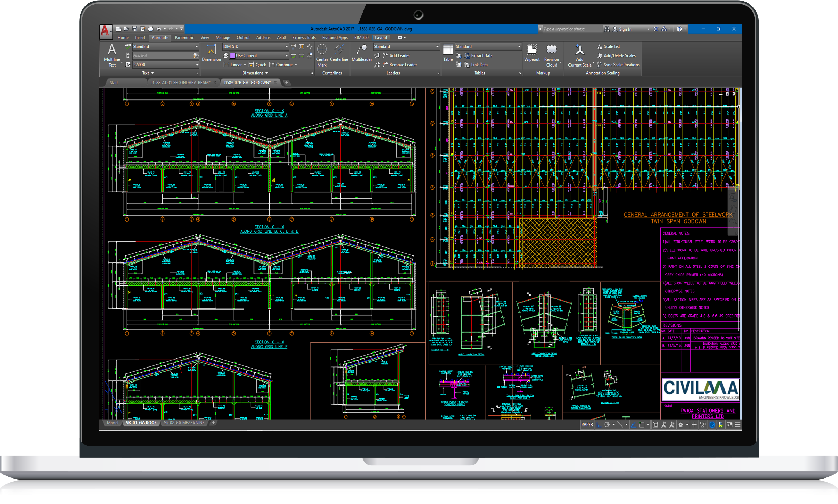Open the Linear dimension type arrow
The image size is (838, 504).
[x=245, y=65]
